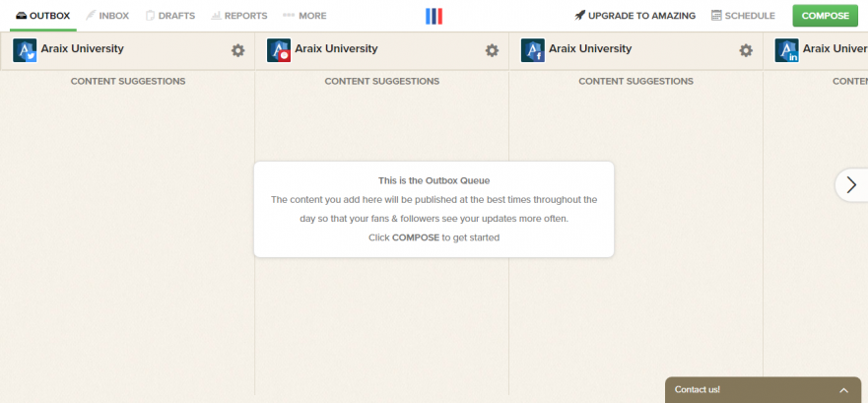868x403 pixels.
Task: Switch to the Outbox tab
Action: tap(43, 16)
